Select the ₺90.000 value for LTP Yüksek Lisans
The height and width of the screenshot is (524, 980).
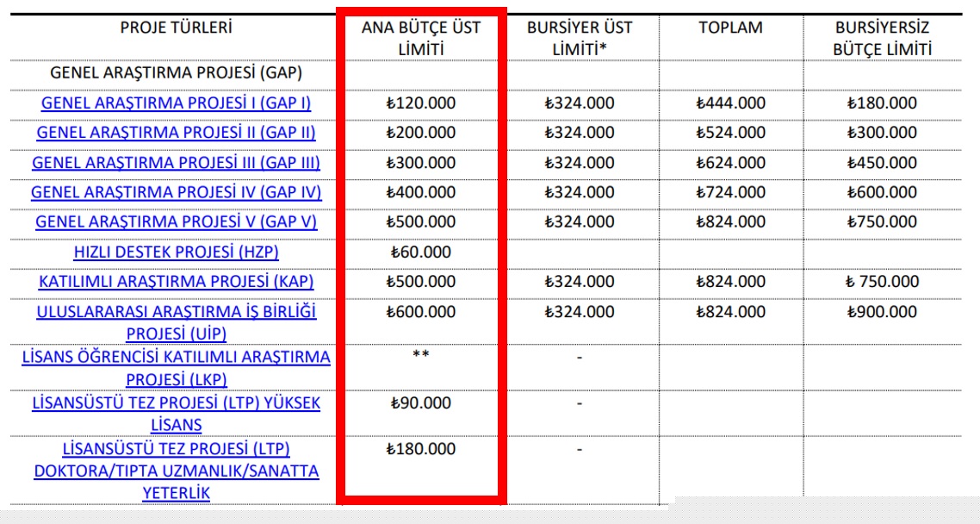coord(420,402)
